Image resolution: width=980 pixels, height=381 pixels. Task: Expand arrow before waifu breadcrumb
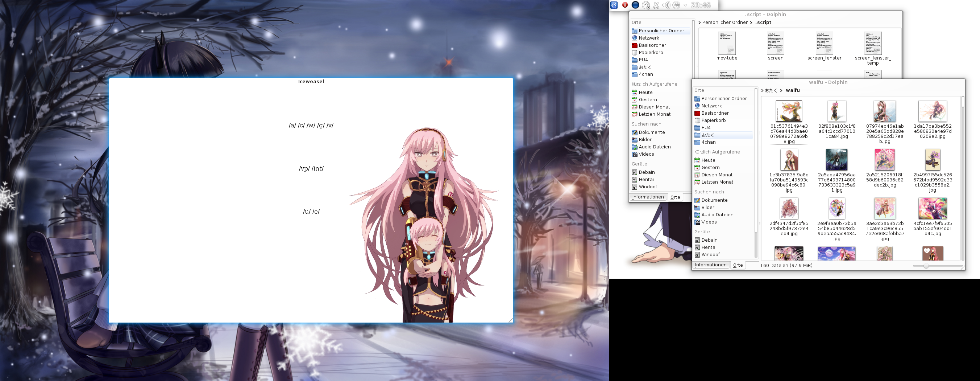(781, 91)
